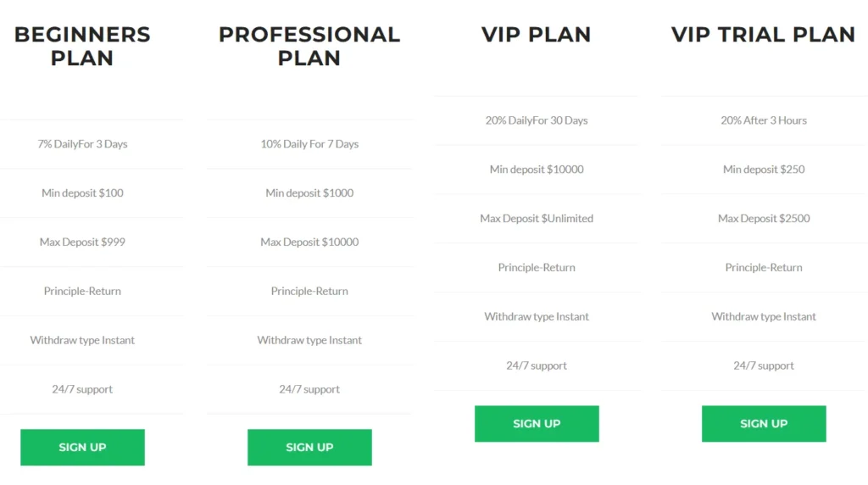Click the Min deposit $1000 row

[309, 193]
